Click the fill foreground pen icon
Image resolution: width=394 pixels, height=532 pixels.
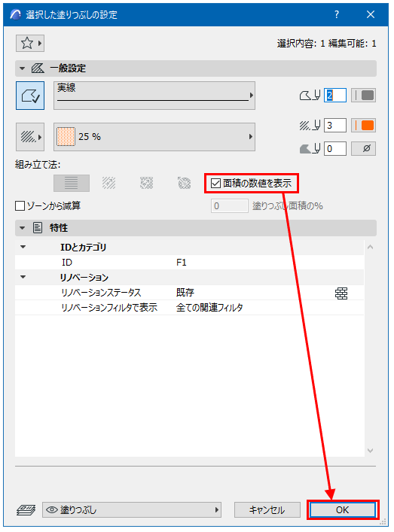[x=310, y=126]
